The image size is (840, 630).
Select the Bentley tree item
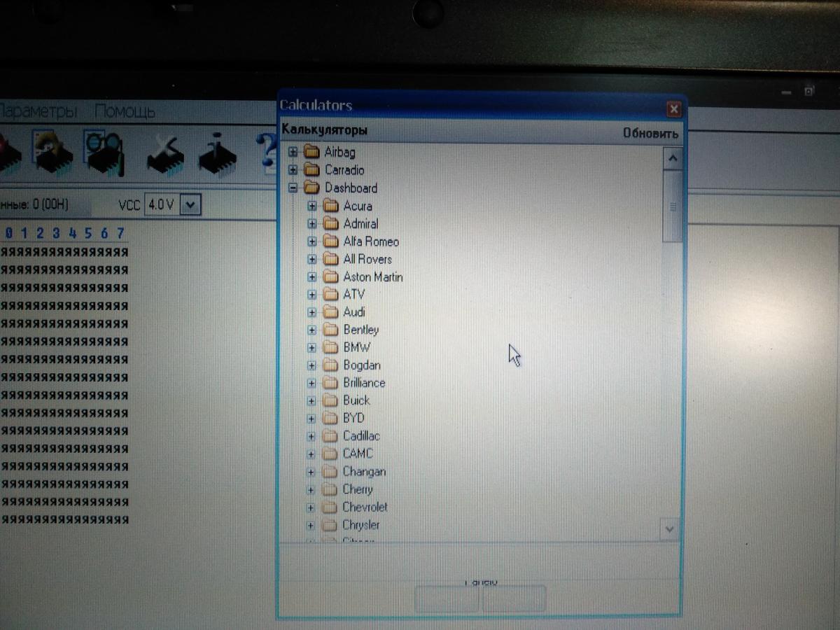(x=360, y=330)
